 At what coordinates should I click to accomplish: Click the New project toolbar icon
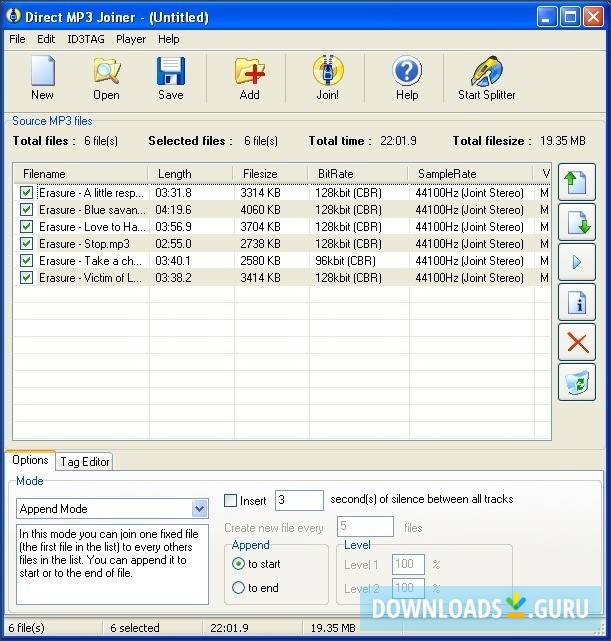click(42, 78)
